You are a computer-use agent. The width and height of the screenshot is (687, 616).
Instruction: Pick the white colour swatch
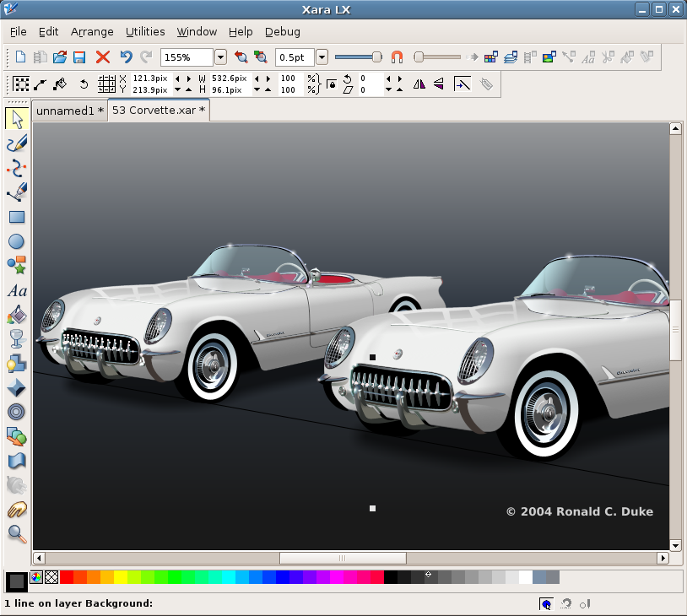click(525, 577)
